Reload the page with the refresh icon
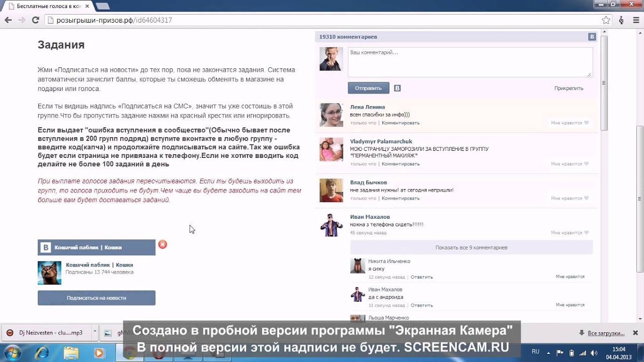 [35, 20]
